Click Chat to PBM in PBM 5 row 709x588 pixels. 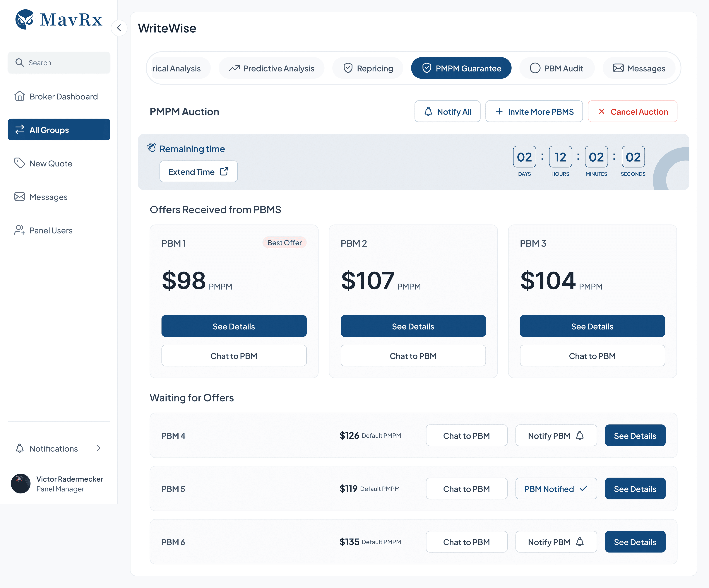467,488
